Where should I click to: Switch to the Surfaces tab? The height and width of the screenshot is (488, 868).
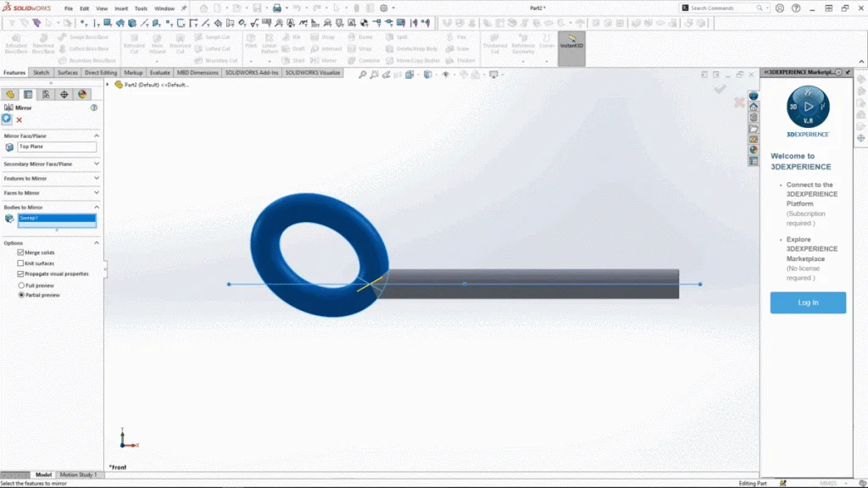68,73
